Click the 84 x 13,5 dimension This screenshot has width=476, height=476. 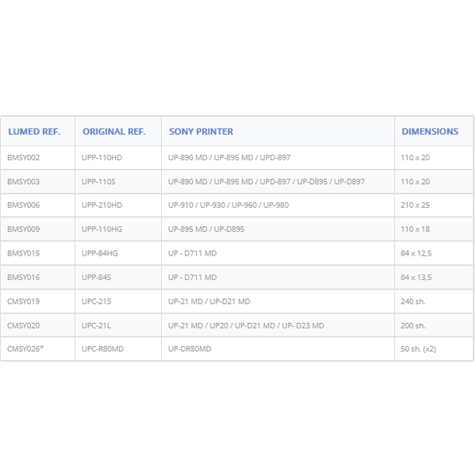tap(416, 277)
